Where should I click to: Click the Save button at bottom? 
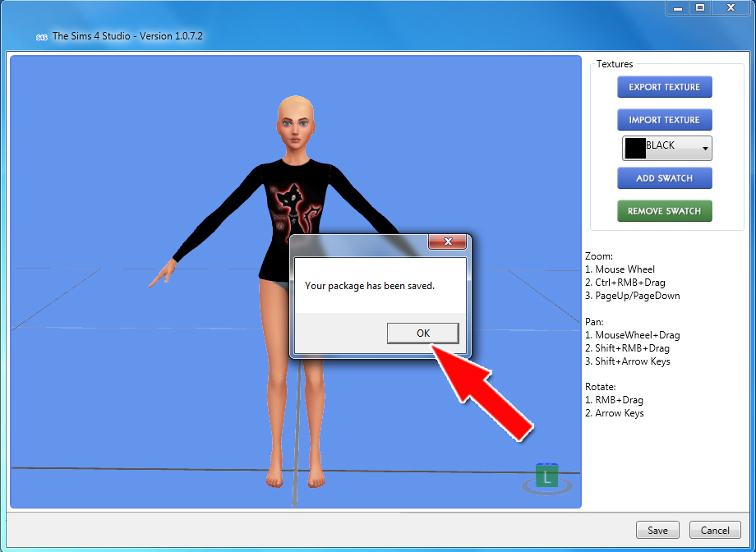click(x=657, y=530)
